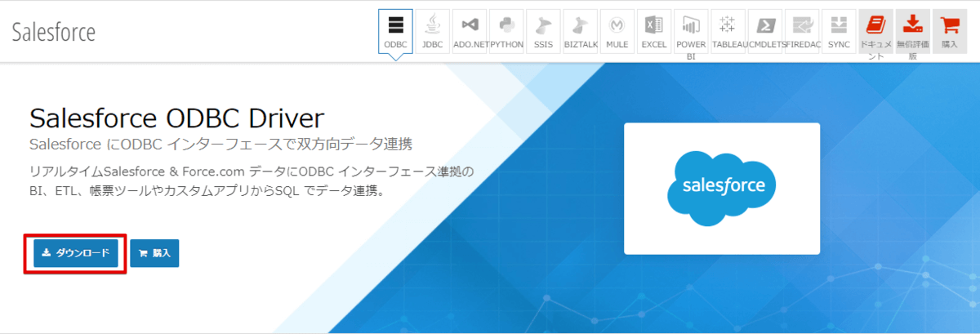Open the SSIS component icon
Screen dimensions: 980x334
click(x=543, y=31)
